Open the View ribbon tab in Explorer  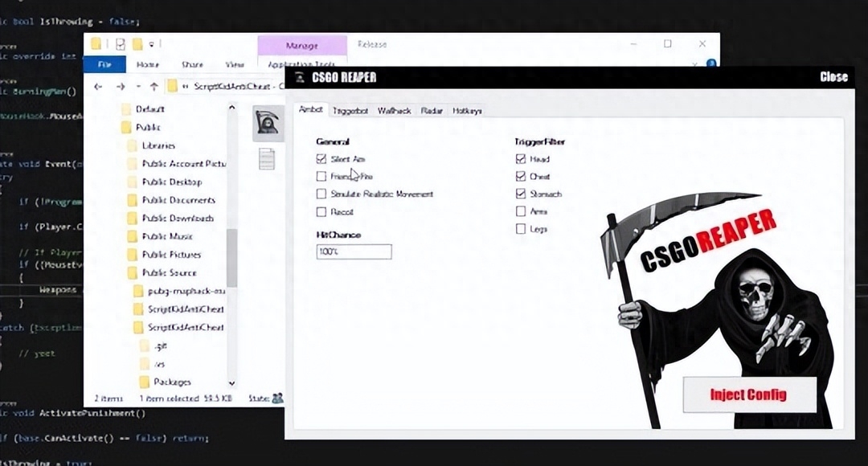click(235, 64)
